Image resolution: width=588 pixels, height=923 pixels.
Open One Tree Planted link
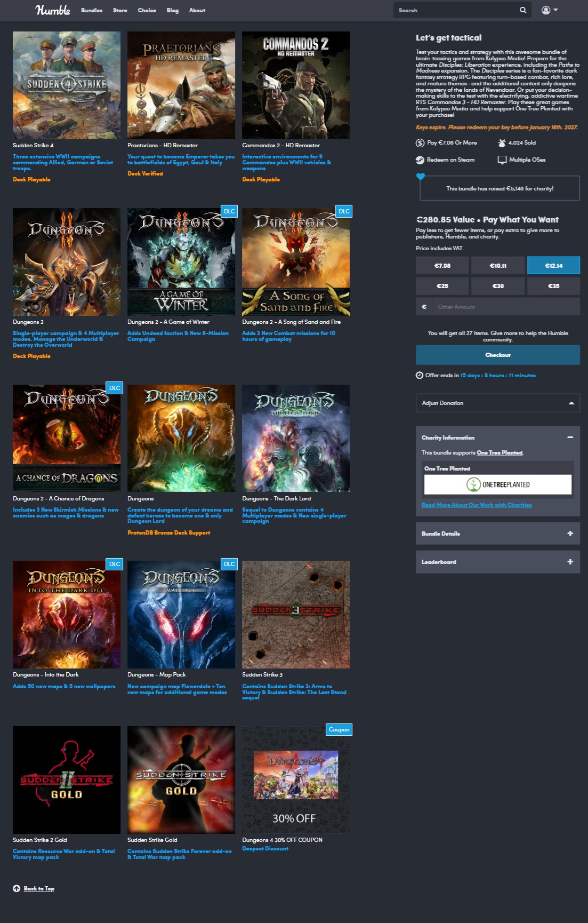pyautogui.click(x=500, y=453)
